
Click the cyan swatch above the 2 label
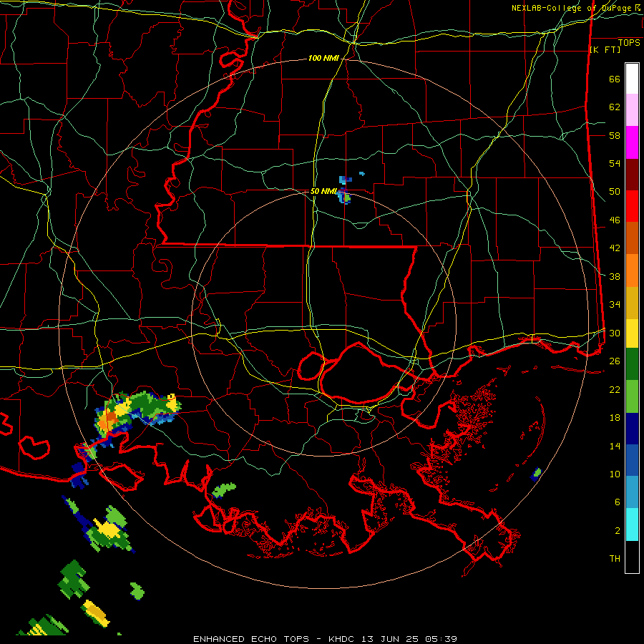tap(632, 525)
